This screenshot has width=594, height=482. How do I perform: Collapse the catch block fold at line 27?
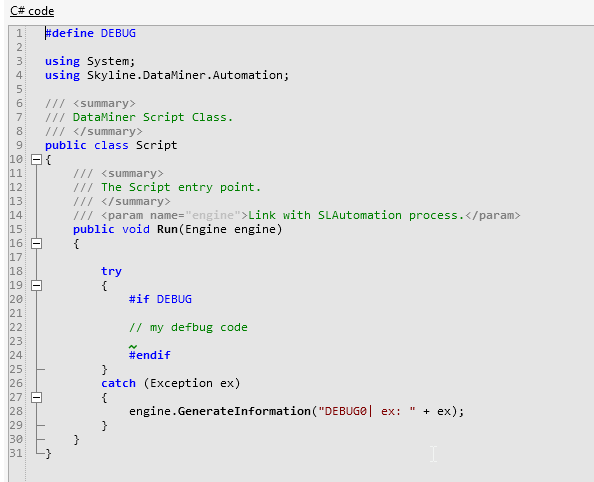point(36,397)
